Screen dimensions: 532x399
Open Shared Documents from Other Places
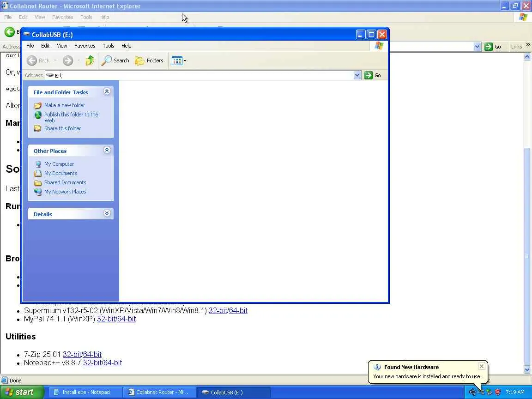point(65,182)
